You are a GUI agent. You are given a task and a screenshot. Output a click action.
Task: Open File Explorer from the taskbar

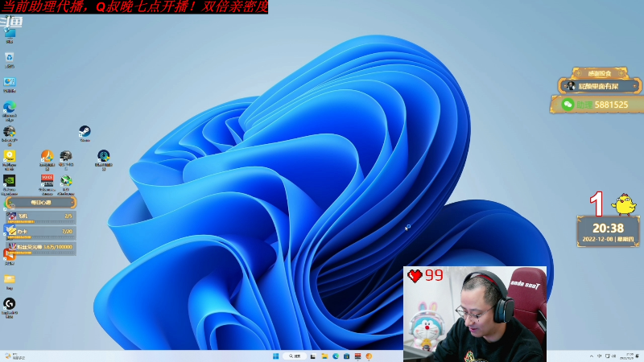324,356
